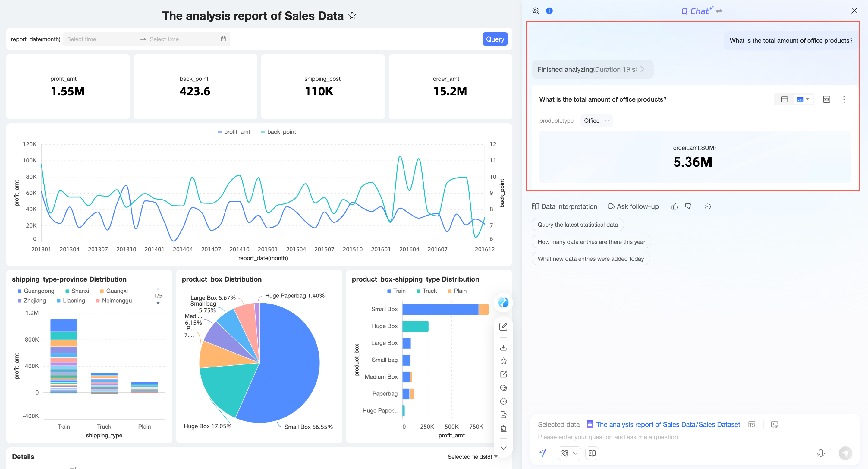The height and width of the screenshot is (469, 868).
Task: Click 'Query the latest statistical data' suggestion
Action: click(x=577, y=225)
